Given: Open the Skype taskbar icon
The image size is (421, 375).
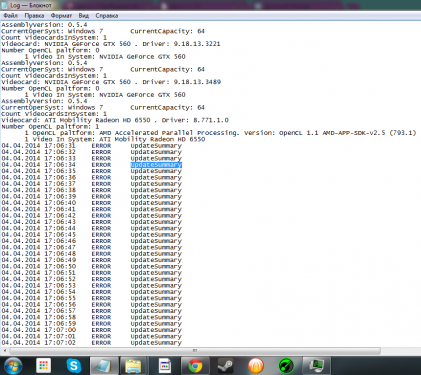Looking at the screenshot, I should pyautogui.click(x=74, y=366).
